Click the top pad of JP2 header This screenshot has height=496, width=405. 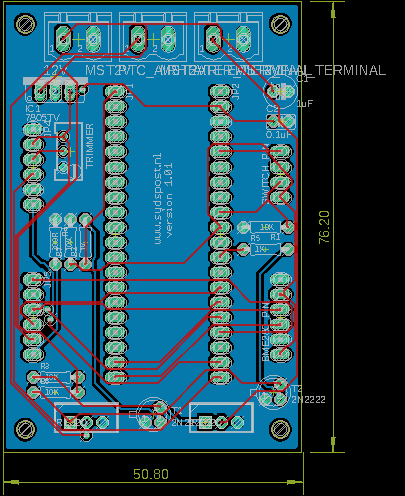[220, 91]
